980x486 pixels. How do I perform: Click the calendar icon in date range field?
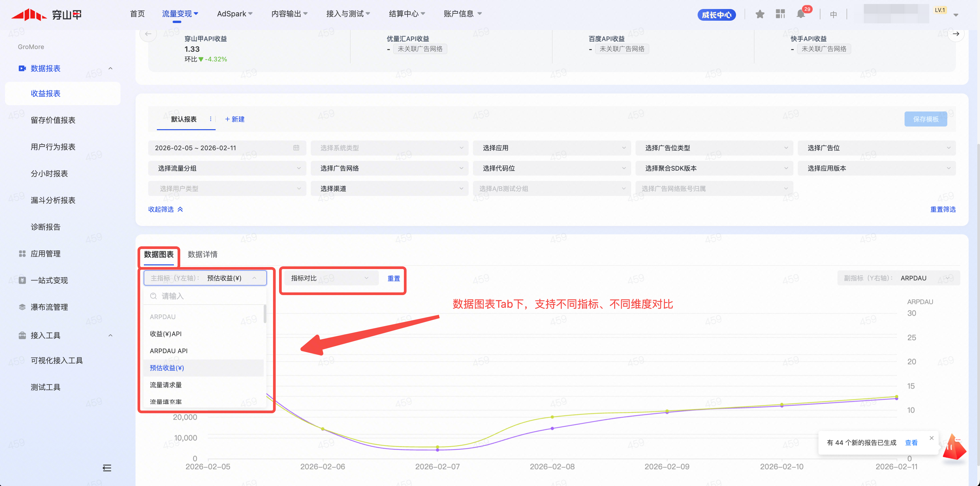[x=296, y=148]
